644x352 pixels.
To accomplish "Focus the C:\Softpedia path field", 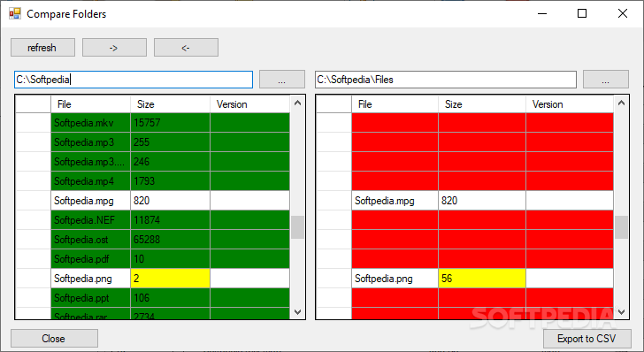I will (x=134, y=80).
